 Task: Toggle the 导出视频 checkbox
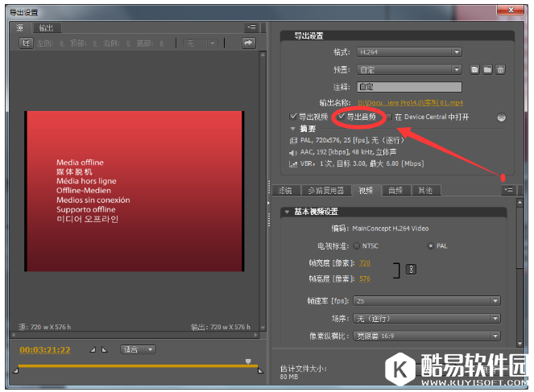[x=294, y=117]
